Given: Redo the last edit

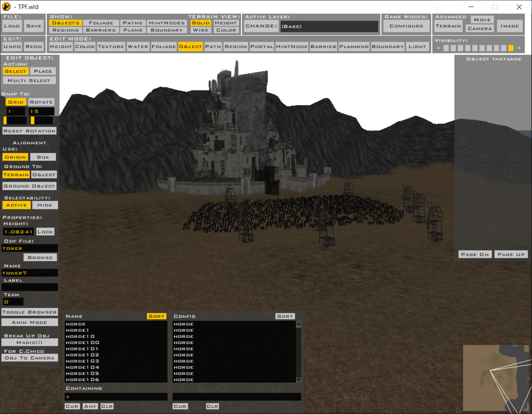Looking at the screenshot, I should coord(34,47).
